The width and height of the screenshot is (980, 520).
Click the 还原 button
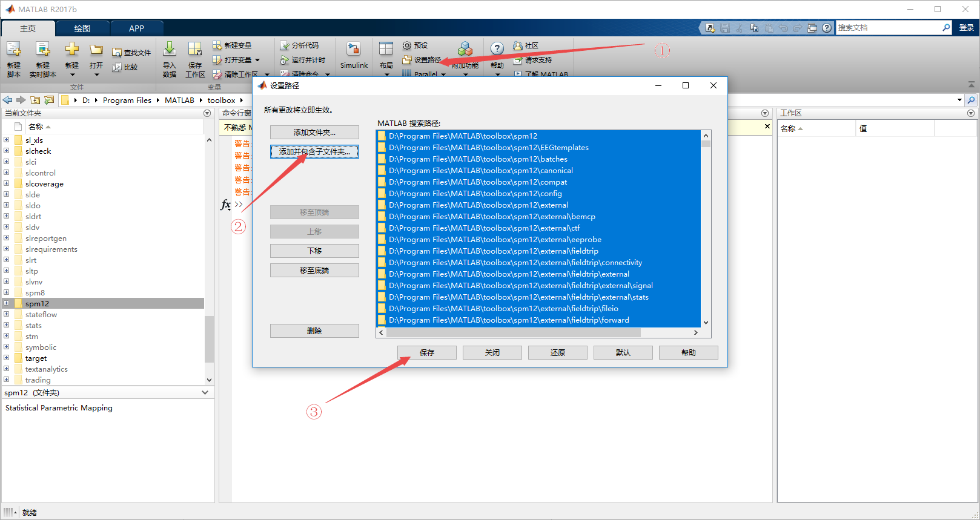click(x=558, y=352)
